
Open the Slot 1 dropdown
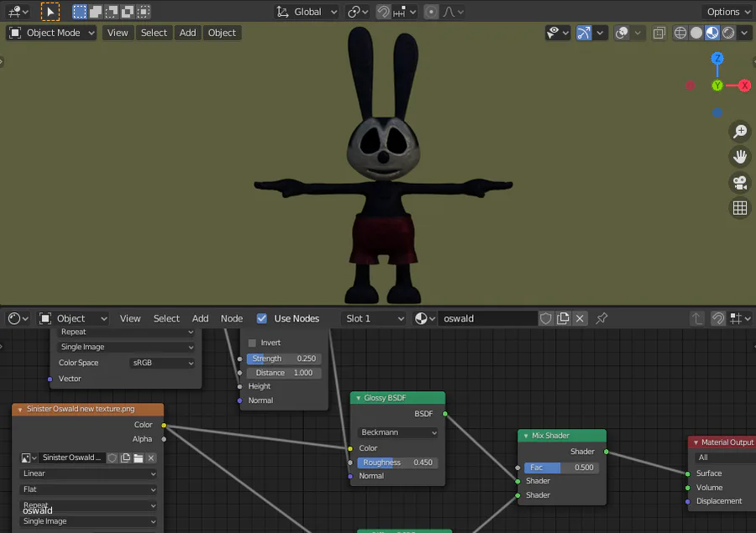click(x=374, y=319)
